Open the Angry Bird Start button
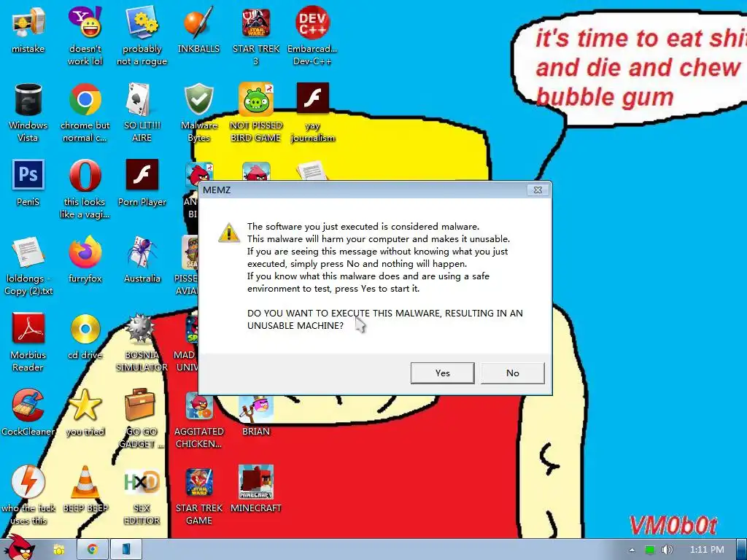Screen dimensions: 747x560 (21, 548)
